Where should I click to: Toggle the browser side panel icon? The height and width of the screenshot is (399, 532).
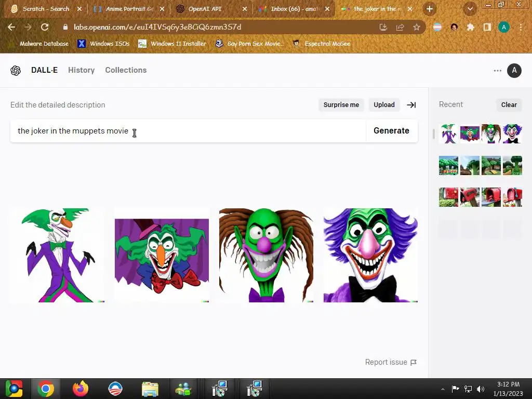tap(487, 27)
